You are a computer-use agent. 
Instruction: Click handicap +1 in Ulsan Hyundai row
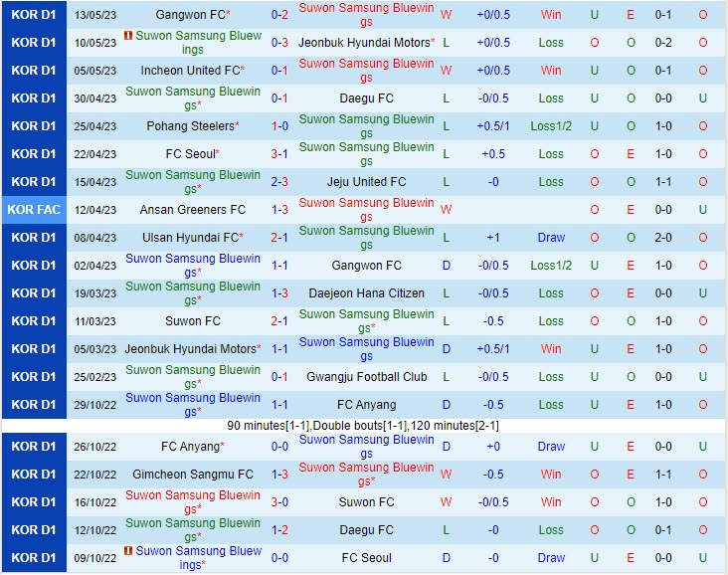click(x=493, y=238)
